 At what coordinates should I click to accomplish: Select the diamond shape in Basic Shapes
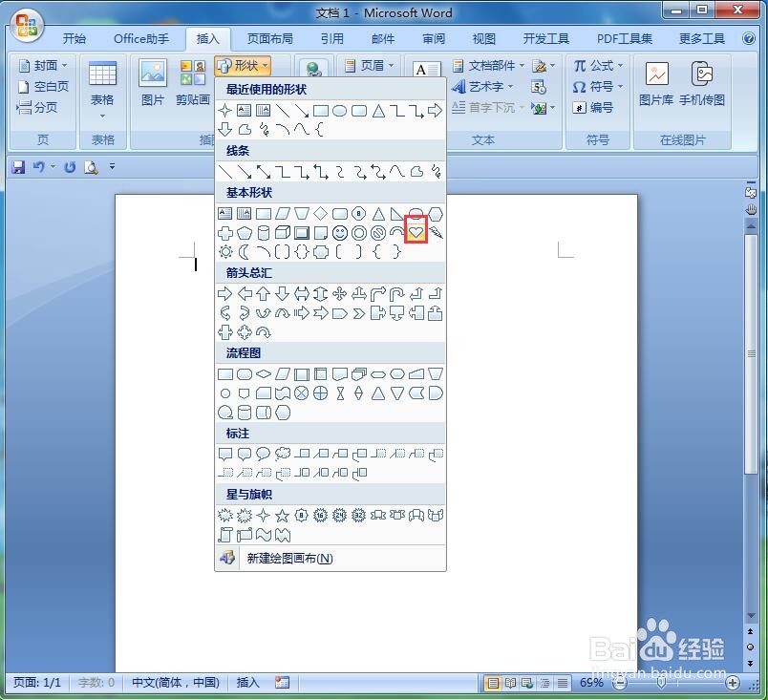point(320,213)
